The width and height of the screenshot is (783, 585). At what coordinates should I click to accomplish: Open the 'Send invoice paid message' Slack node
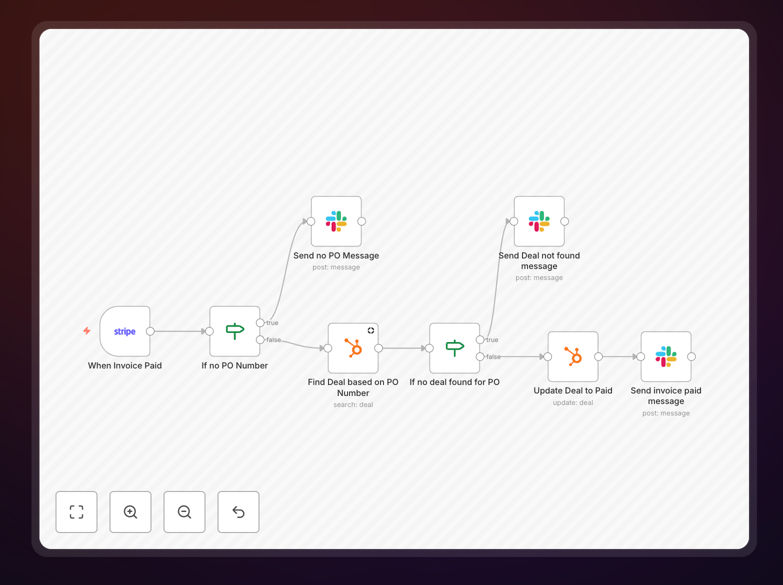[x=666, y=357]
